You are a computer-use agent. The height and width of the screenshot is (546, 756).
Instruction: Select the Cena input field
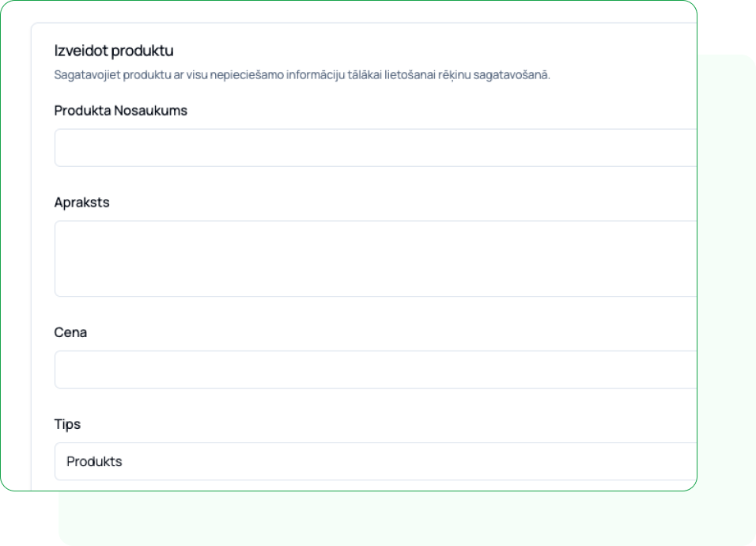coord(376,370)
